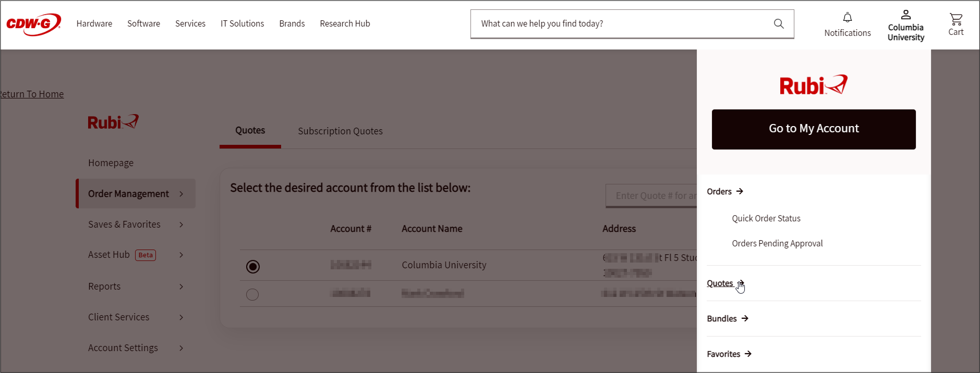The height and width of the screenshot is (373, 980).
Task: Open Homepage in the sidebar
Action: point(111,163)
